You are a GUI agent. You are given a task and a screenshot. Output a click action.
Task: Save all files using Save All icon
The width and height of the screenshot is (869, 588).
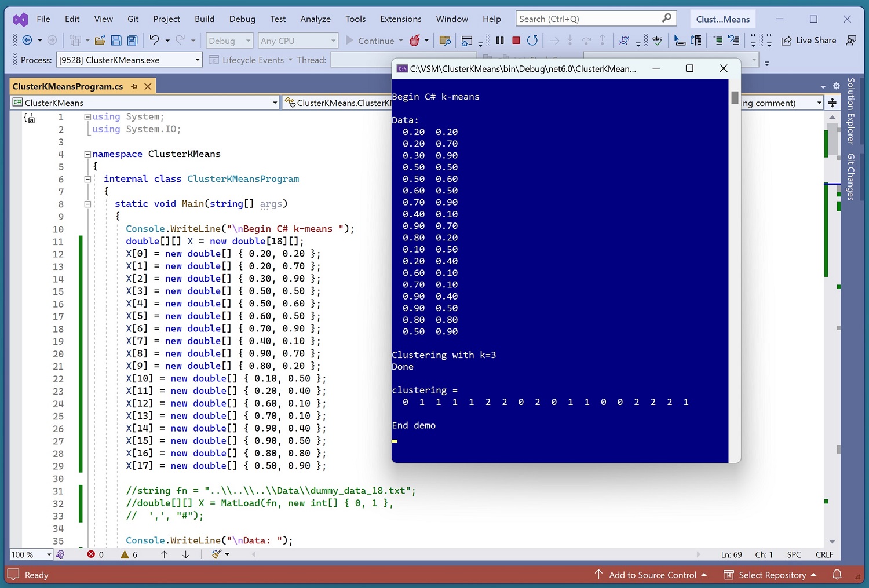pos(132,41)
